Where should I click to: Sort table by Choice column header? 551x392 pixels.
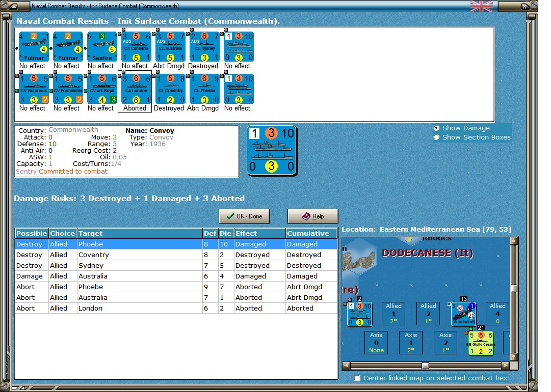(63, 233)
